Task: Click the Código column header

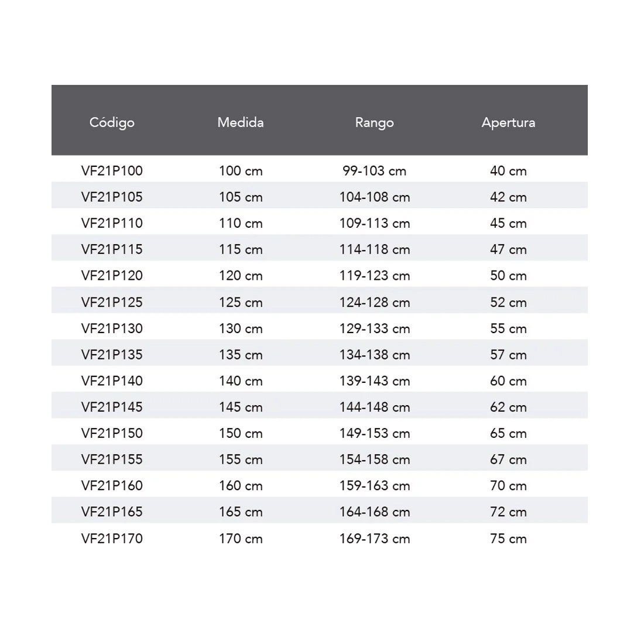Action: (112, 122)
